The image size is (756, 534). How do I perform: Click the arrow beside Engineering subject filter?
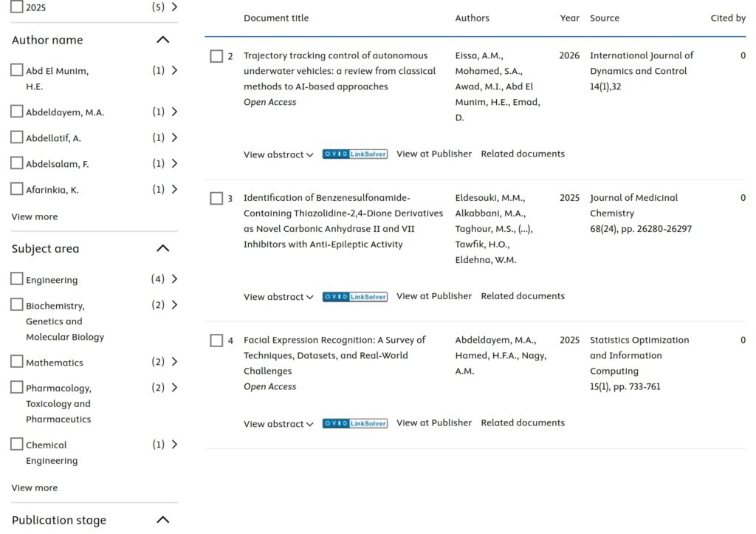tap(174, 279)
